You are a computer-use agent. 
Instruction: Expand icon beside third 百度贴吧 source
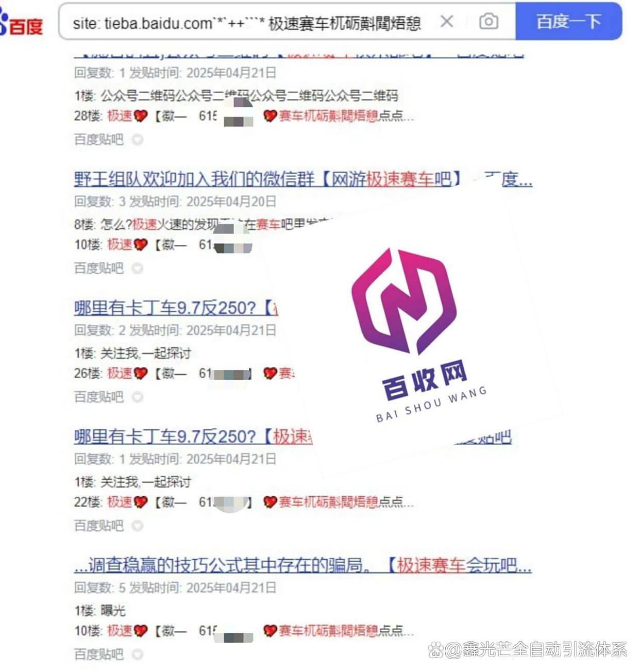137,397
